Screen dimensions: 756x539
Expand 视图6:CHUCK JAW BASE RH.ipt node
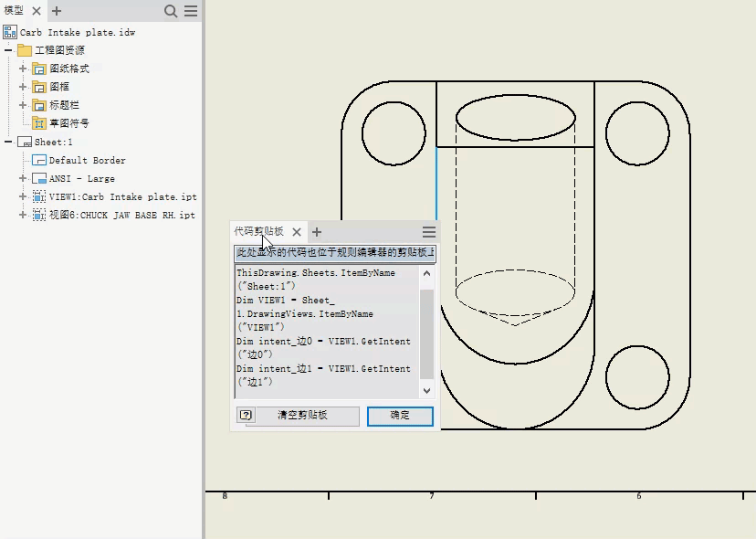[23, 215]
